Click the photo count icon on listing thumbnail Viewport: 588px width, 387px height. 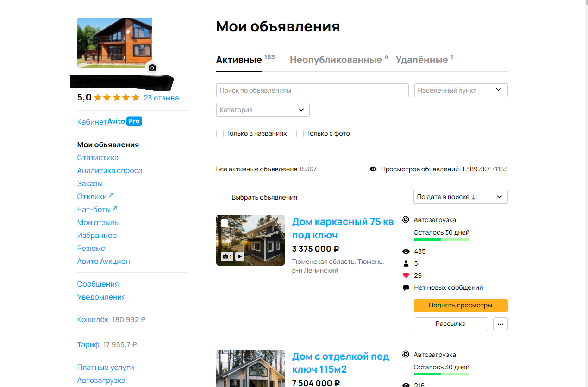coord(226,256)
